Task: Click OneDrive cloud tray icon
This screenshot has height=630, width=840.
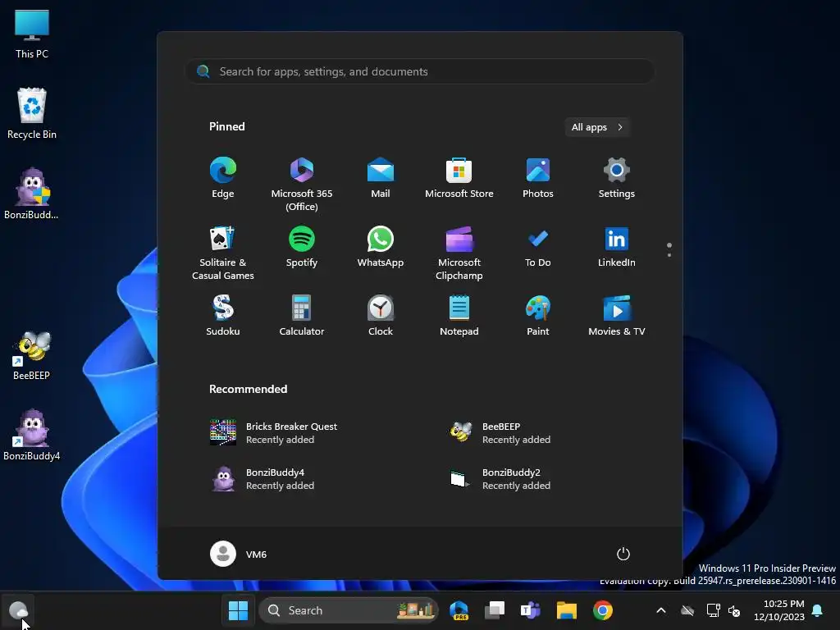Action: pos(687,610)
